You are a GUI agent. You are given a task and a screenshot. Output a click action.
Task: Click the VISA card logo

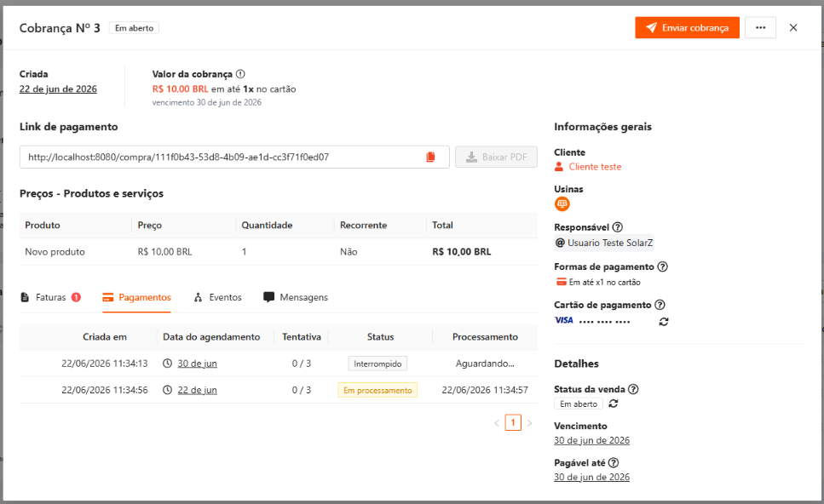(x=564, y=320)
